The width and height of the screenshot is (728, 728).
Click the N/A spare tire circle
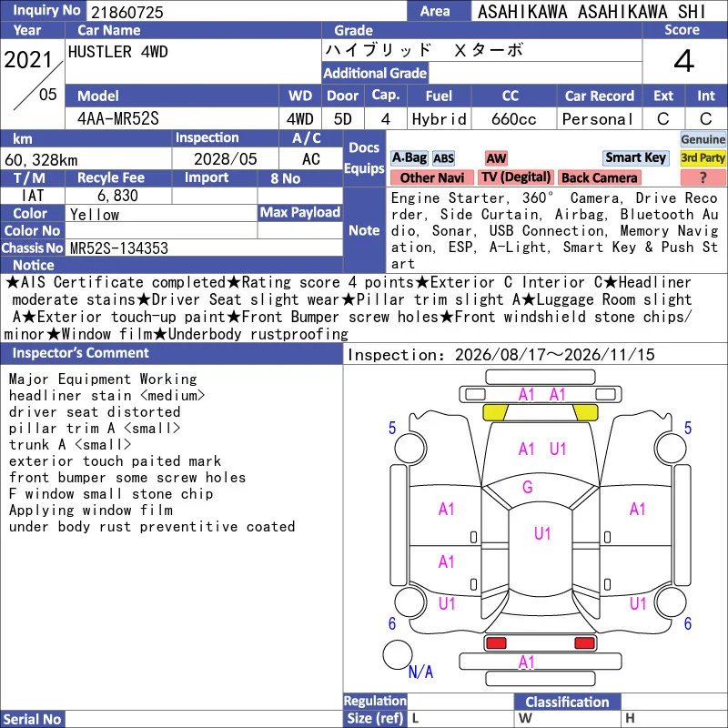(x=398, y=654)
